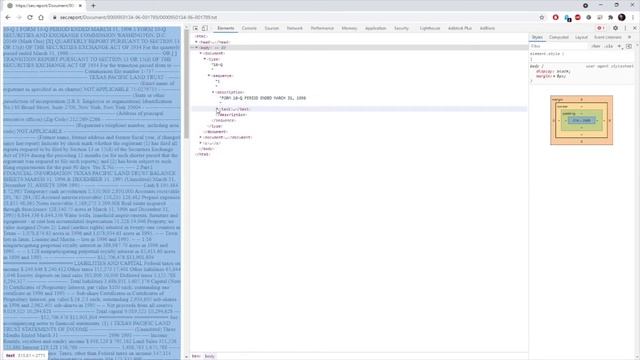Open the Styles sidebar tab
The width and height of the screenshot is (640, 360).
537,37
